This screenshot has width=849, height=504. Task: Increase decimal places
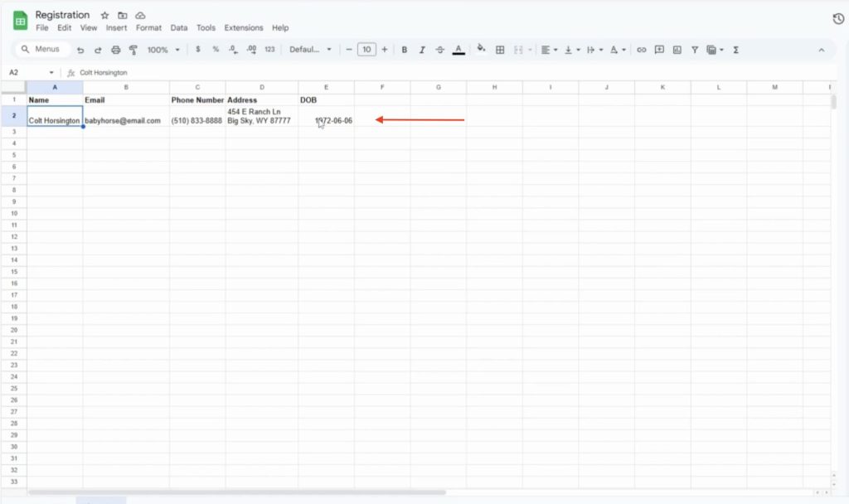(251, 49)
